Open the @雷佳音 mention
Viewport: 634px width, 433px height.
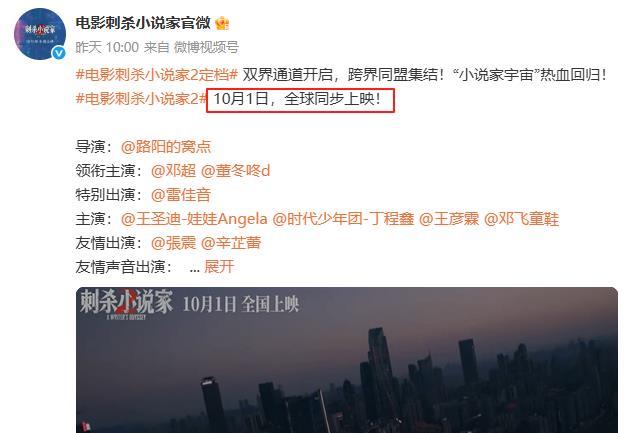pyautogui.click(x=181, y=195)
